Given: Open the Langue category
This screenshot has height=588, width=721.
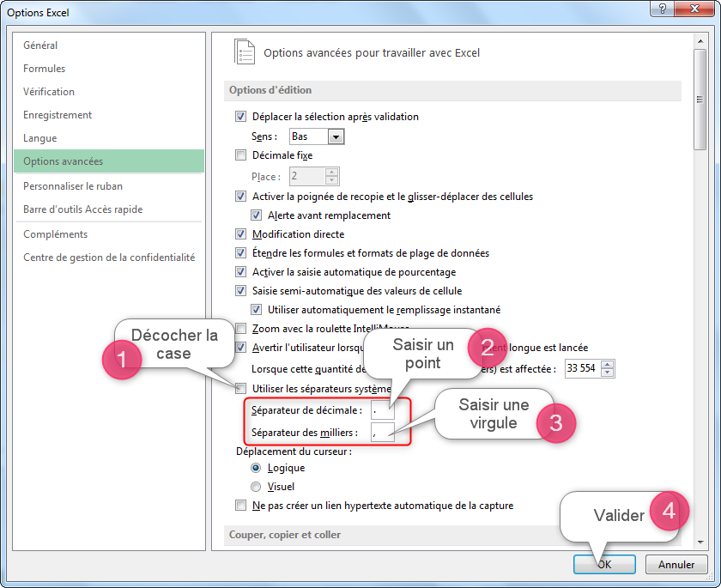Looking at the screenshot, I should (109, 138).
